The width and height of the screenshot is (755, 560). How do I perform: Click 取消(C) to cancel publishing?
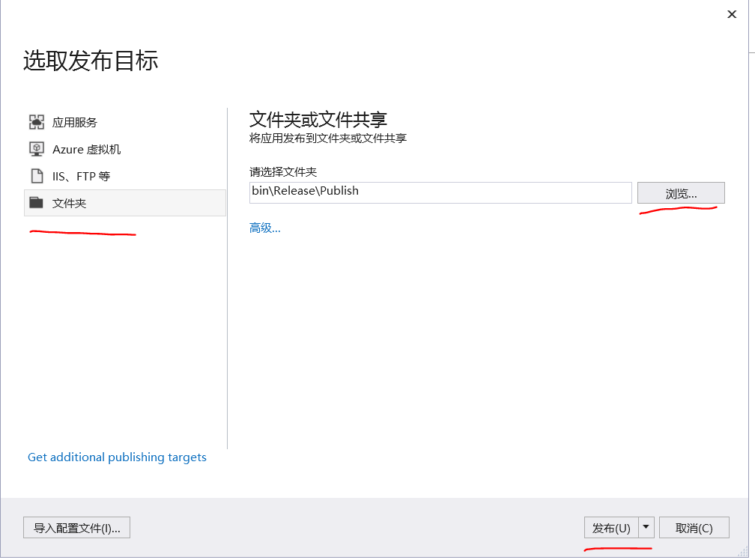tap(693, 527)
